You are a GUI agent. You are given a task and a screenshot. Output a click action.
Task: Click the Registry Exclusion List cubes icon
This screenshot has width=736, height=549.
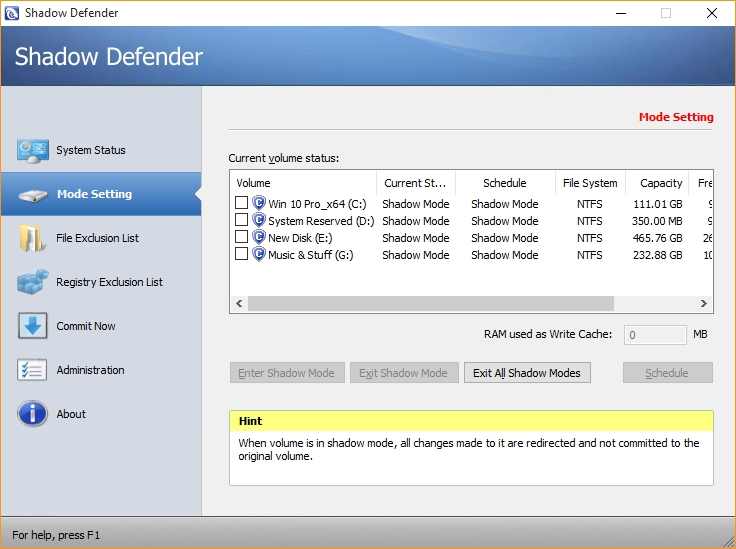[x=33, y=283]
